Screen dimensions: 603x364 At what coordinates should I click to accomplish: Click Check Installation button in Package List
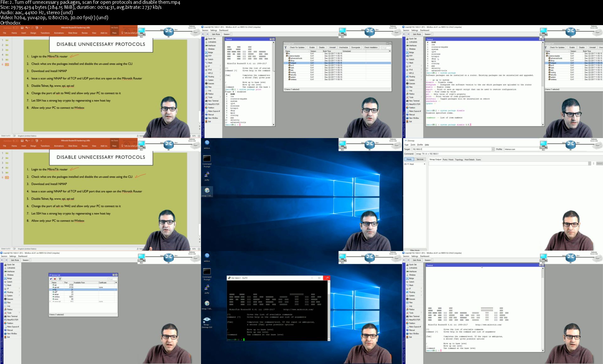tap(371, 47)
